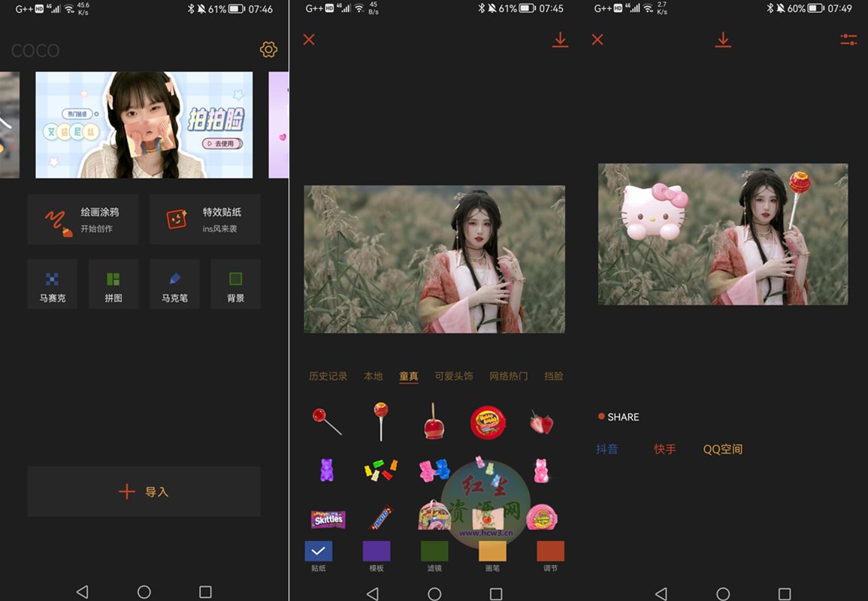Screen dimensions: 868x601
Task: Pick the chocolate bar sticker
Action: click(x=381, y=518)
